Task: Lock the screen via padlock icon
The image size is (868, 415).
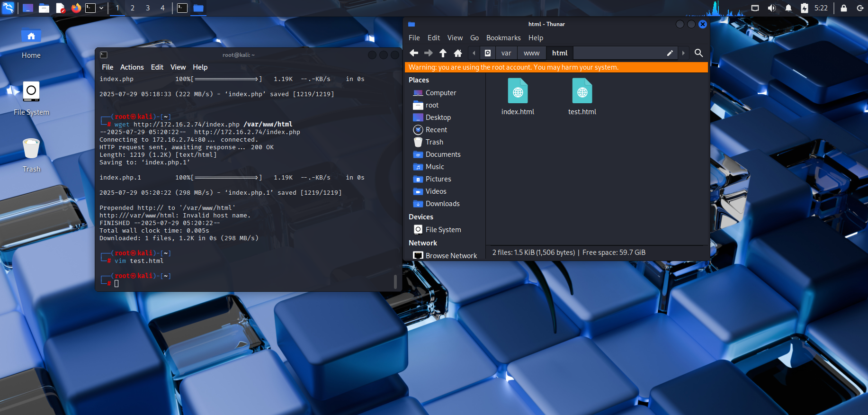Action: tap(844, 8)
